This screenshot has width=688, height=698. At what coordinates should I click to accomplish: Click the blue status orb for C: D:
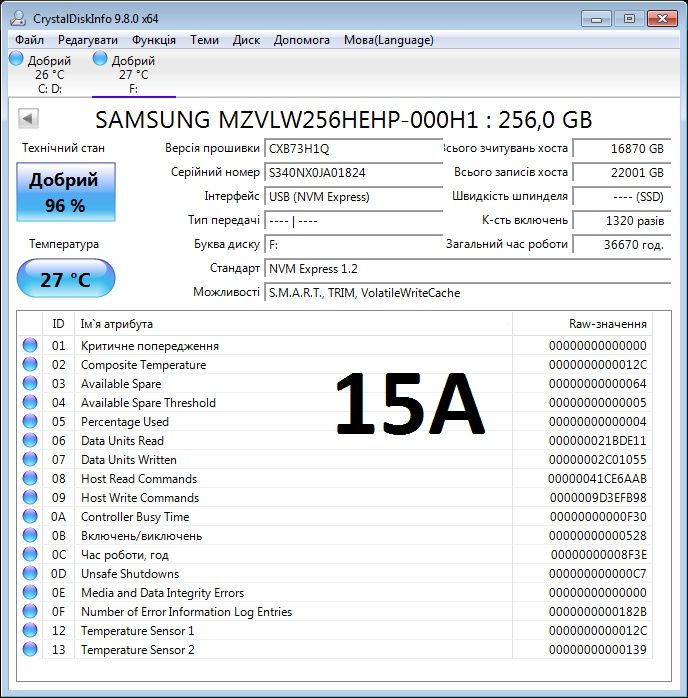pos(16,58)
